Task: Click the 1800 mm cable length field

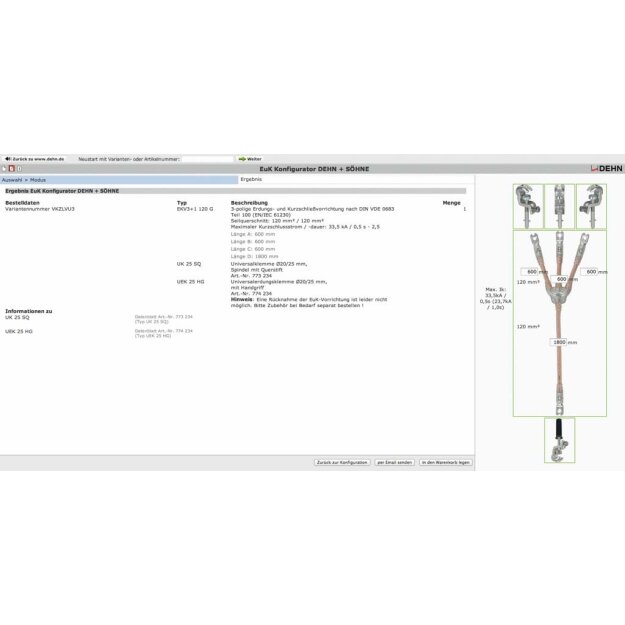Action: click(x=558, y=342)
